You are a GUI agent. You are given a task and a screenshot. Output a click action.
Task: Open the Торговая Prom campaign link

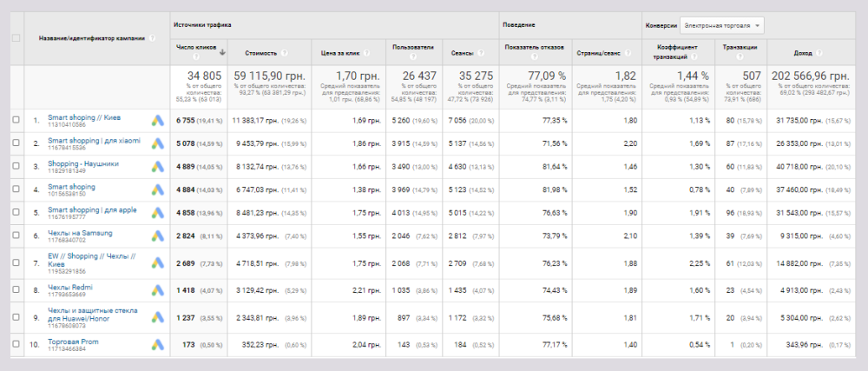click(x=73, y=341)
